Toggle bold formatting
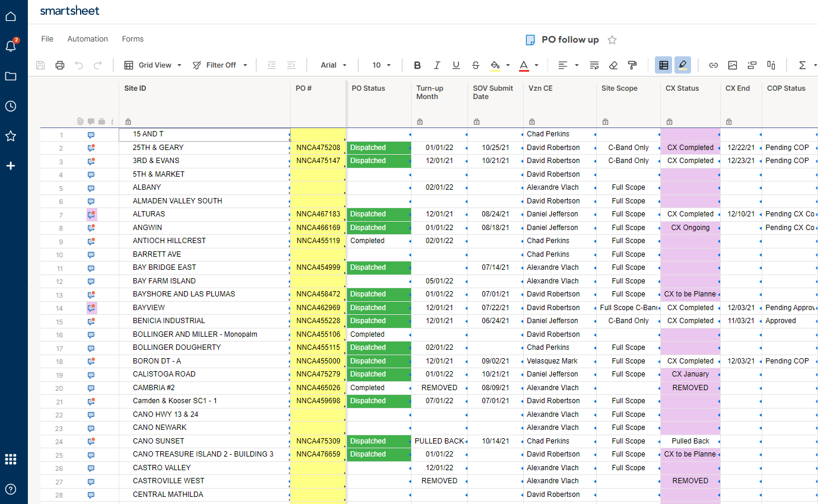 [x=417, y=65]
